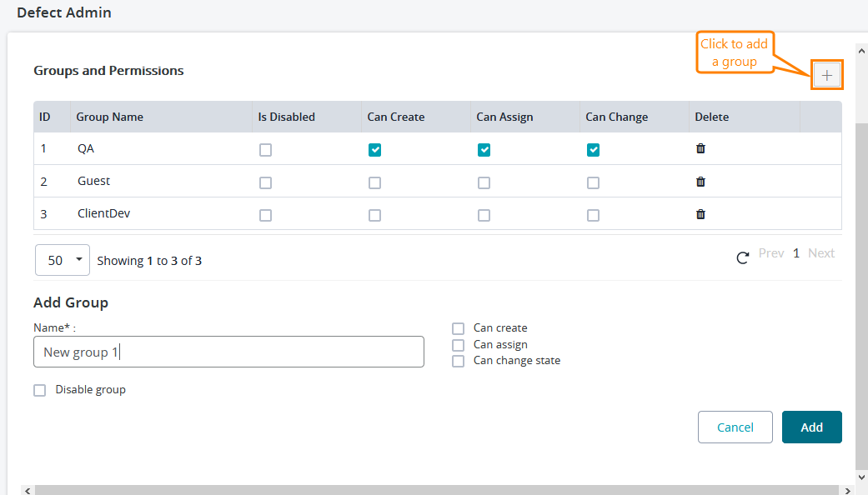This screenshot has width=868, height=495.
Task: Sort by Group Name column header
Action: click(109, 117)
